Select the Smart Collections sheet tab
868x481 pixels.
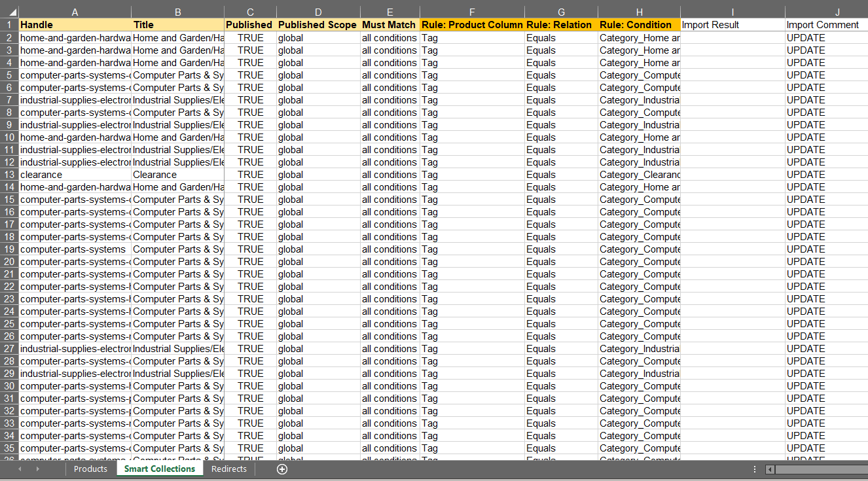click(160, 469)
